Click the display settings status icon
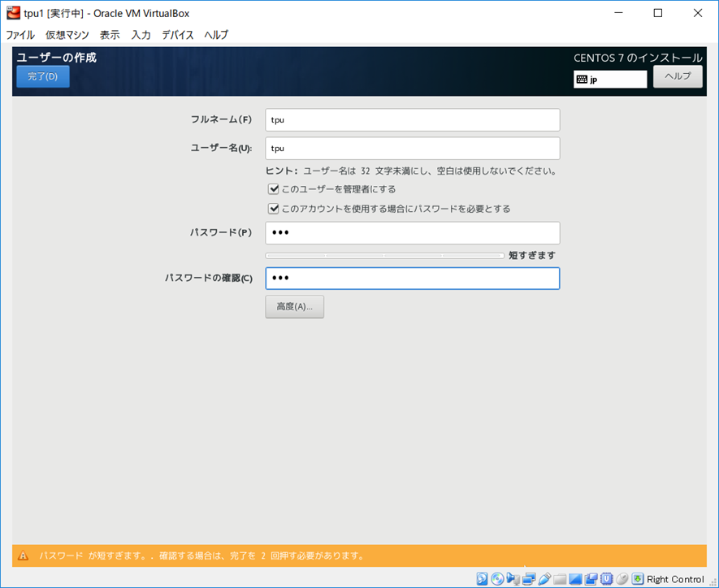719x588 pixels. (x=575, y=579)
